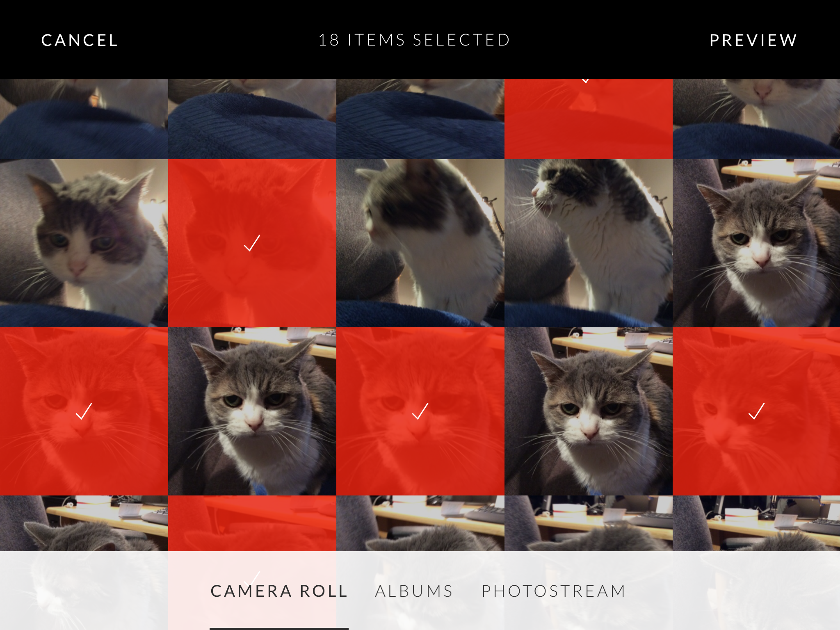840x630 pixels.
Task: Uncheck the red-highlighted photo at third row left
Action: tap(84, 411)
